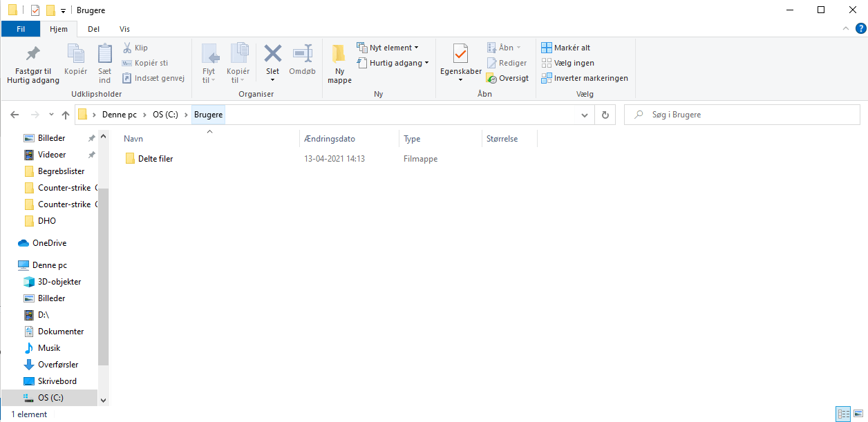Select OneDrive in navigation pane
The height and width of the screenshot is (422, 868).
[43, 243]
